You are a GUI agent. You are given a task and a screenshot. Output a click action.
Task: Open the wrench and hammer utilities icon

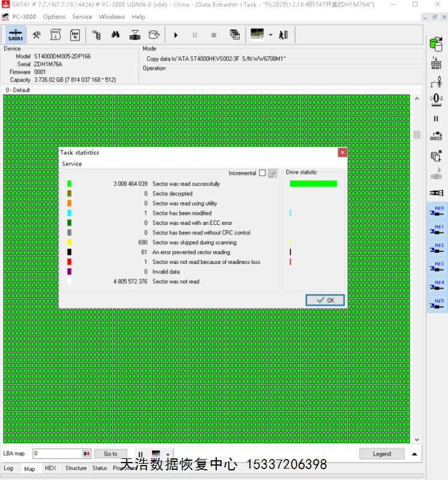37,35
